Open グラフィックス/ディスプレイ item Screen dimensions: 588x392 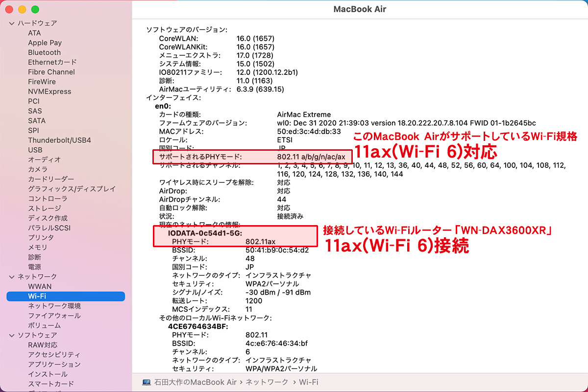point(72,189)
